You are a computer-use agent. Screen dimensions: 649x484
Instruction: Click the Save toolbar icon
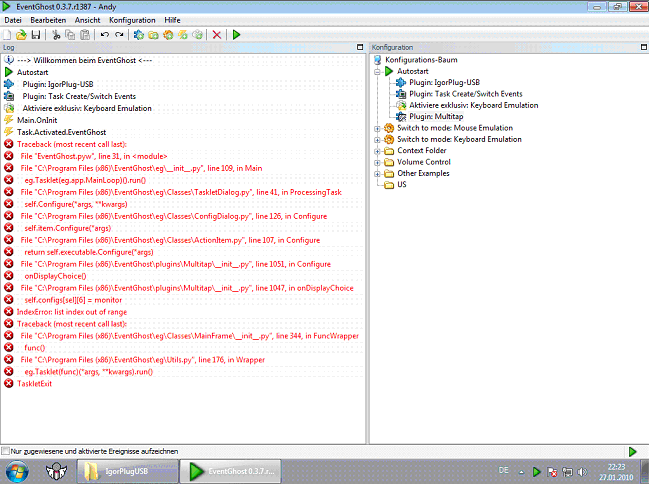[36, 35]
